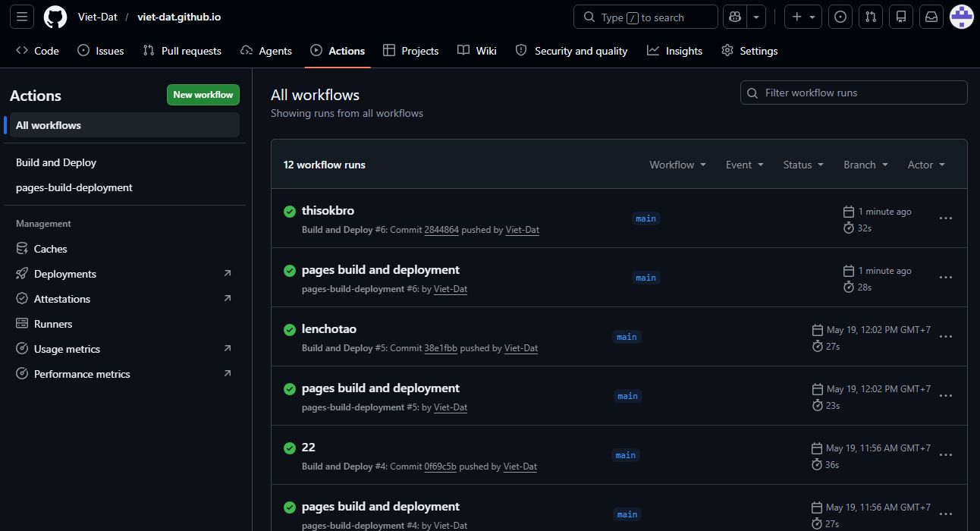Viewport: 980px width, 531px height.
Task: Click the search bar at the top
Action: pos(645,17)
